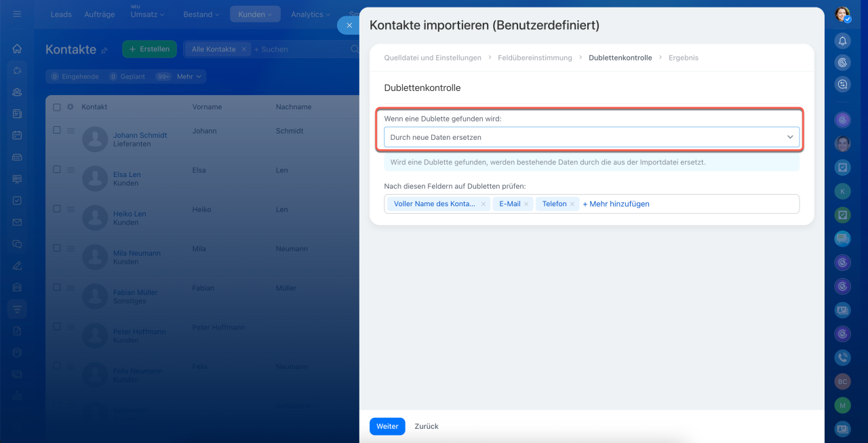
Task: Go to Feldübereinstimmung step
Action: (x=535, y=58)
